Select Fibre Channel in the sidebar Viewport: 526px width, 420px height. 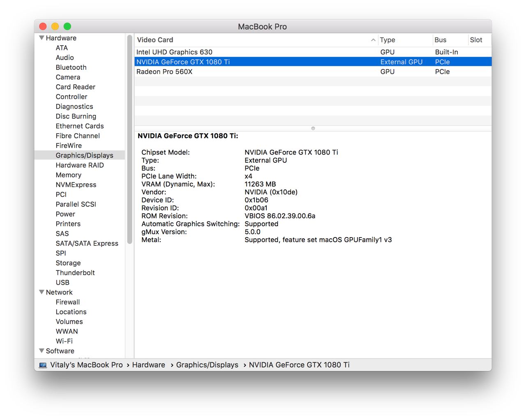coord(78,136)
